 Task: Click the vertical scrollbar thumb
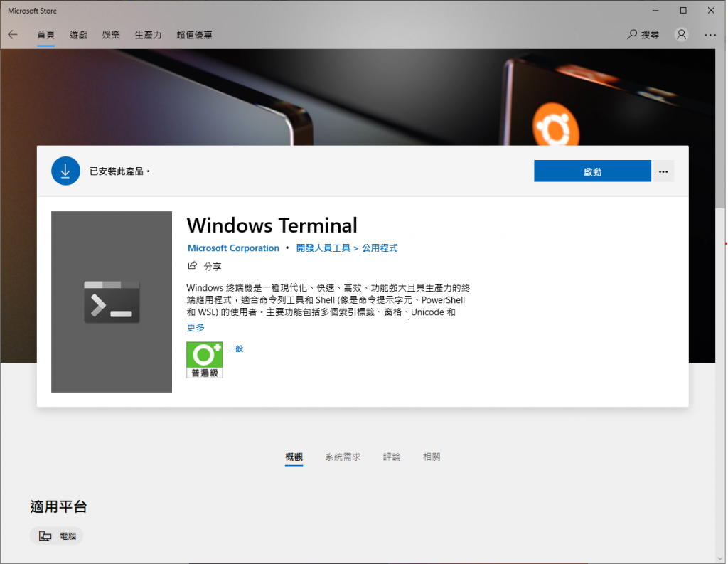[x=720, y=129]
